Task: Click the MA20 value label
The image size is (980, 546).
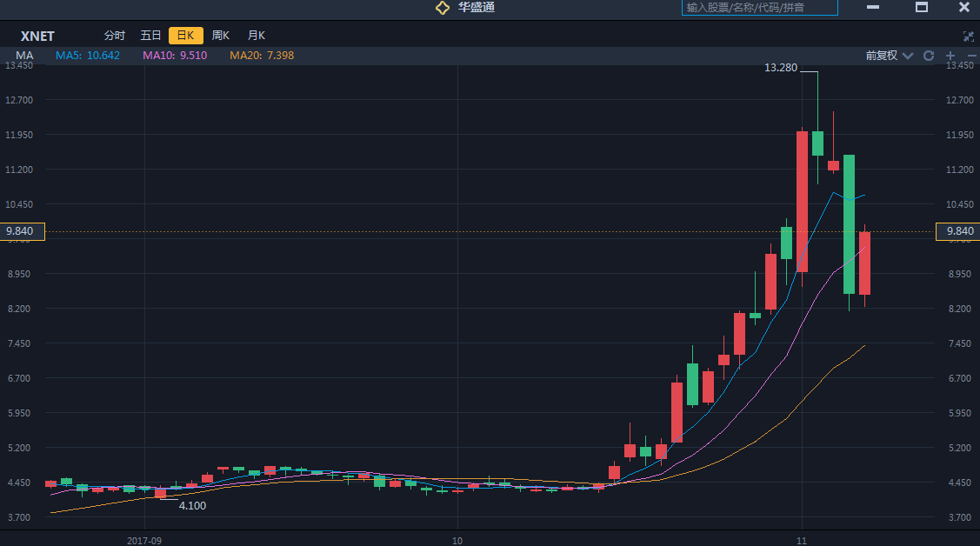Action: (262, 56)
